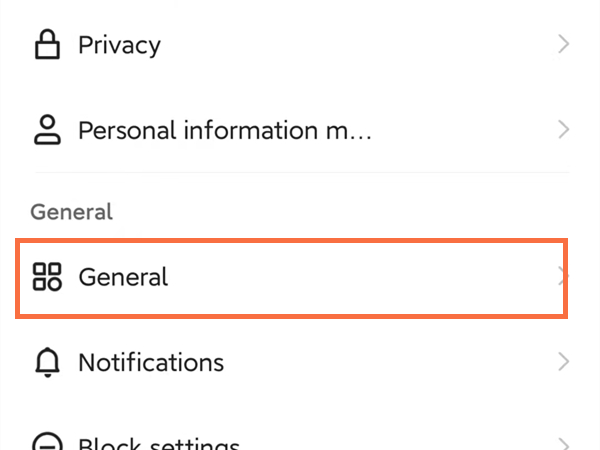Click the lock icon beside Privacy
Screen dimensions: 600x450
[46, 44]
